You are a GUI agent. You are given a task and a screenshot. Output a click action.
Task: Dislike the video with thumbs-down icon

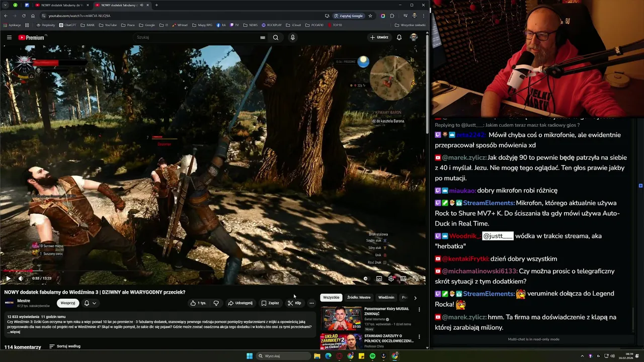[216, 303]
